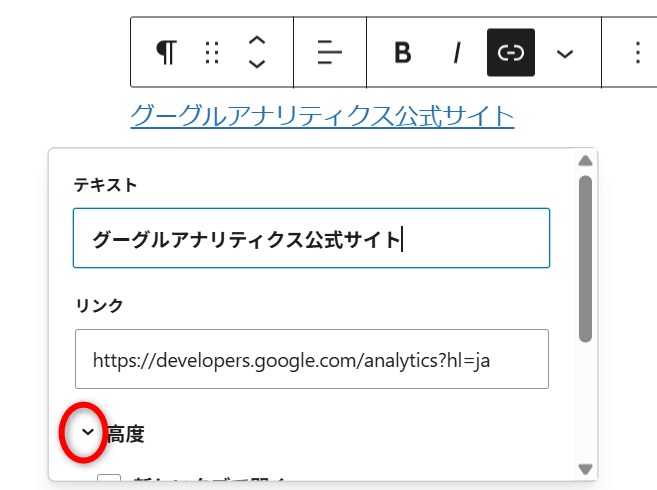Move block up with the up arrow

pyautogui.click(x=257, y=41)
